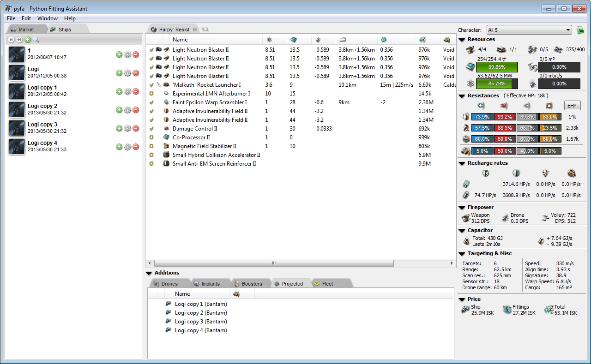Copy the "Logi copy 4" fit
The height and width of the screenshot is (364, 591).
pyautogui.click(x=119, y=147)
